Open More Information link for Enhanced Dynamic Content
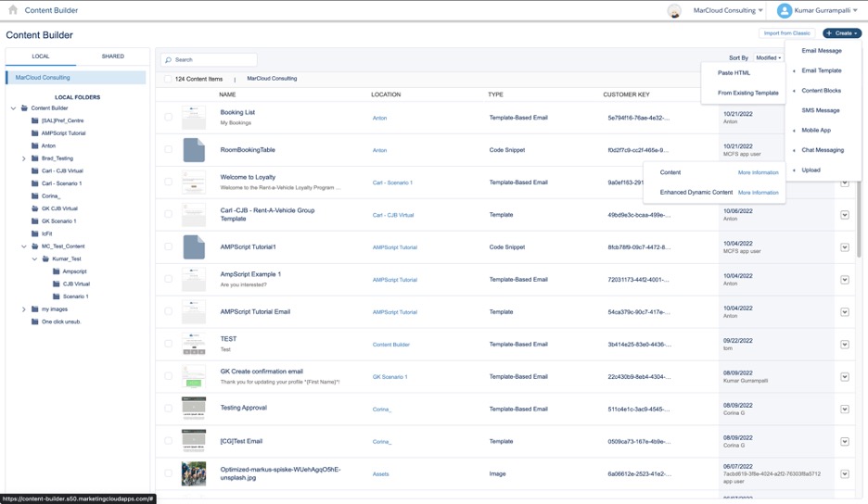Screen dimensions: 868x504 click(x=758, y=193)
